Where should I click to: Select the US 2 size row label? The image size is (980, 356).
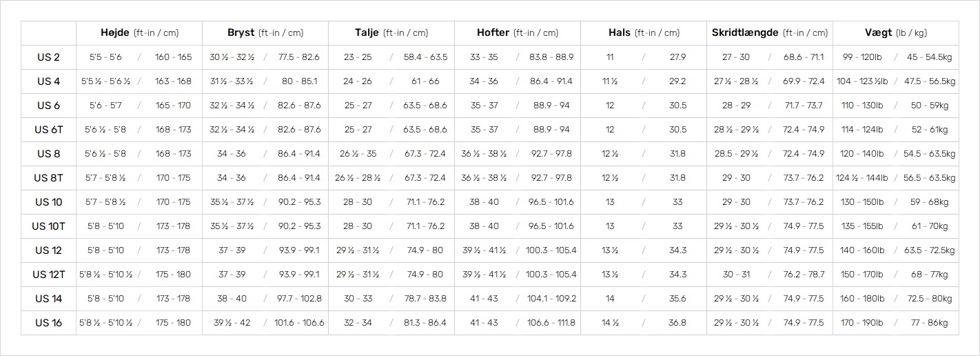48,57
